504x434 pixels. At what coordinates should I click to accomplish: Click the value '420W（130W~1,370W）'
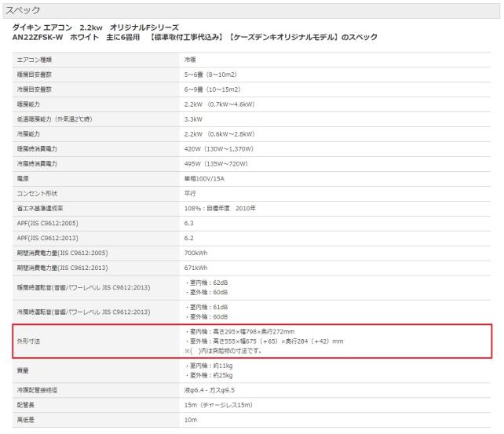(219, 149)
